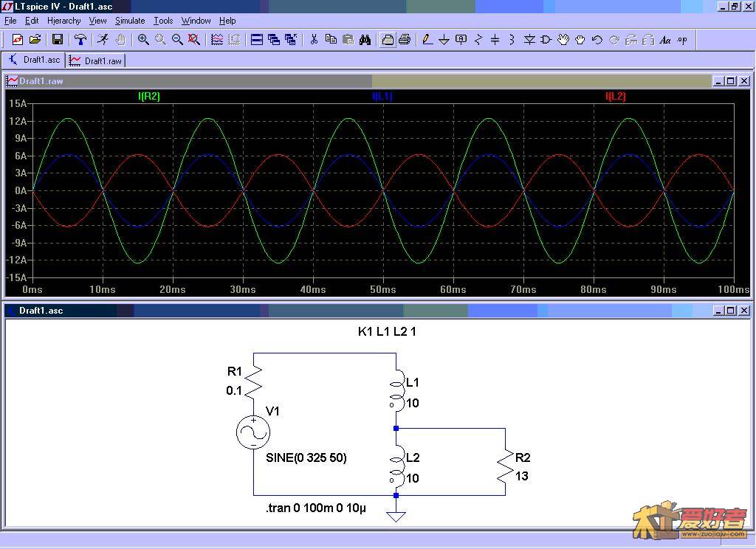Click the SINE(0 325 50) source value
This screenshot has height=549, width=756.
306,457
